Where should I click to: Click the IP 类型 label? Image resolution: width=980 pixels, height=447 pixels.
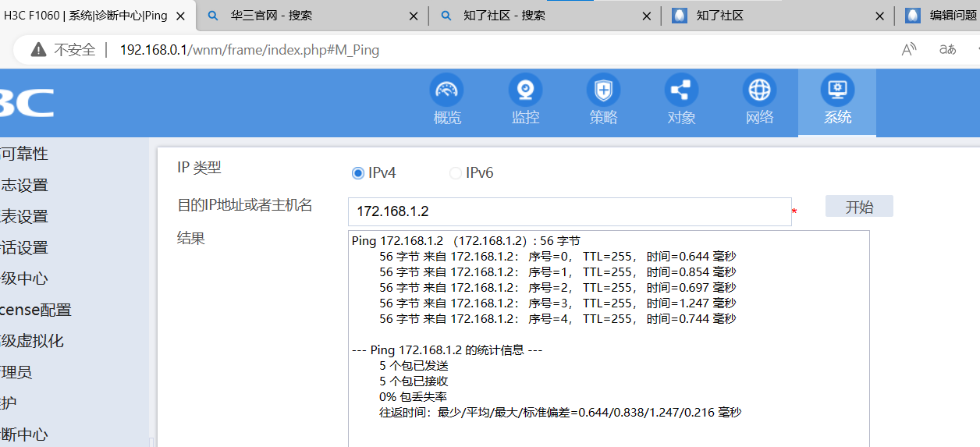199,167
